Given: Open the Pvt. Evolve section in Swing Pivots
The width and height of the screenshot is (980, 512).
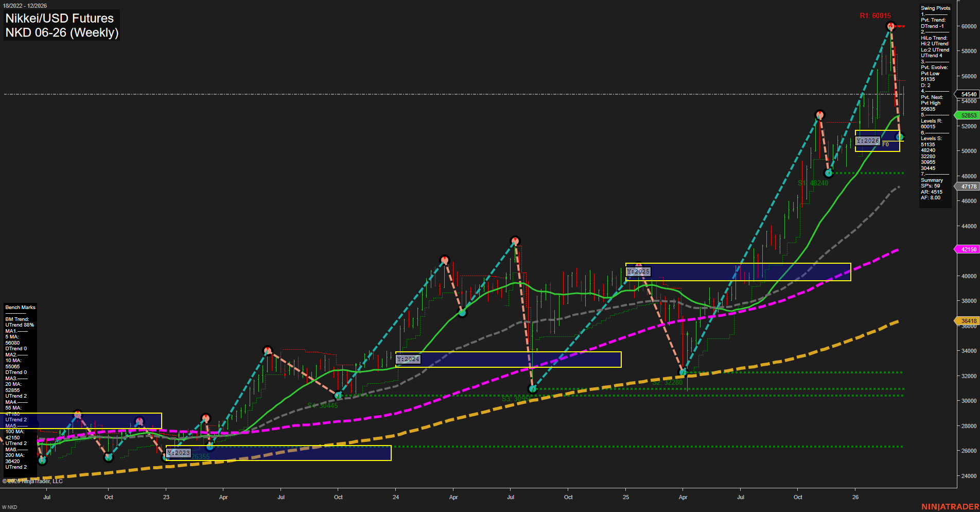Looking at the screenshot, I should 934,67.
